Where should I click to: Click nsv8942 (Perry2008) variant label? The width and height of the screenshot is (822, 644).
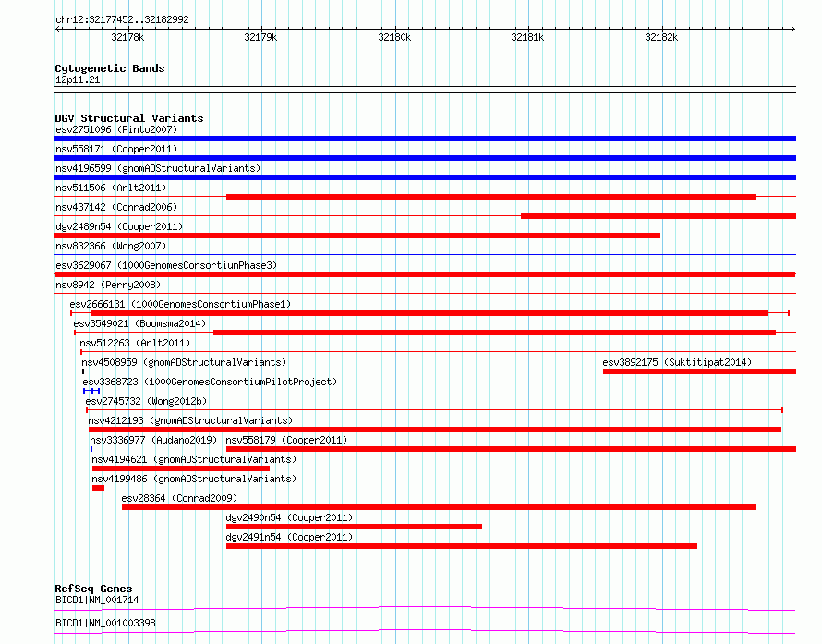[108, 285]
